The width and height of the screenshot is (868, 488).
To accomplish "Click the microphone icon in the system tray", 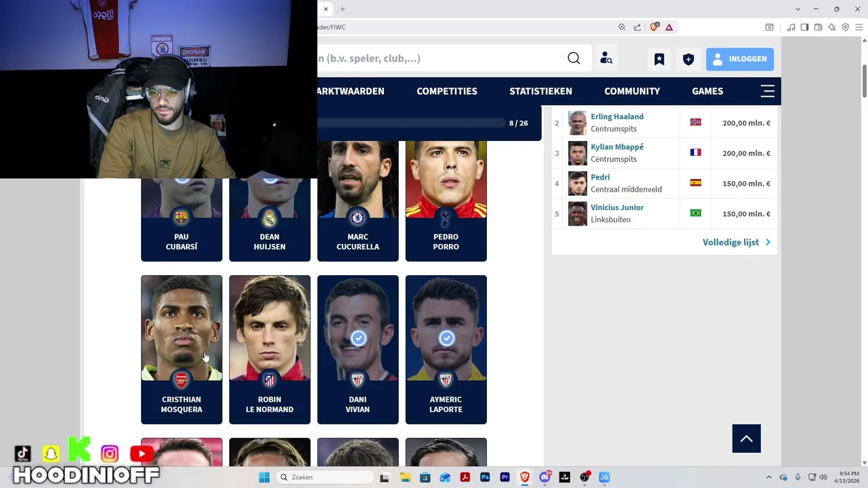I will pyautogui.click(x=798, y=477).
